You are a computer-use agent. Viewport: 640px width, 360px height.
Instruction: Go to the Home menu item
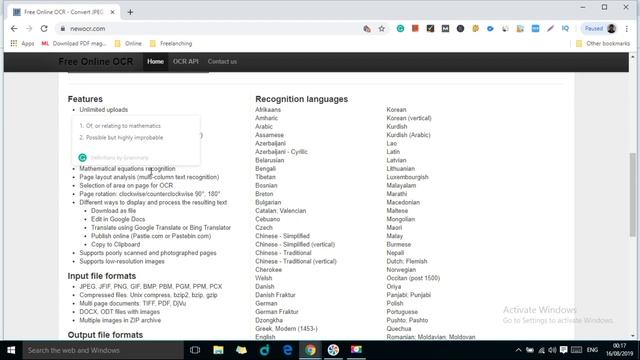(x=155, y=62)
